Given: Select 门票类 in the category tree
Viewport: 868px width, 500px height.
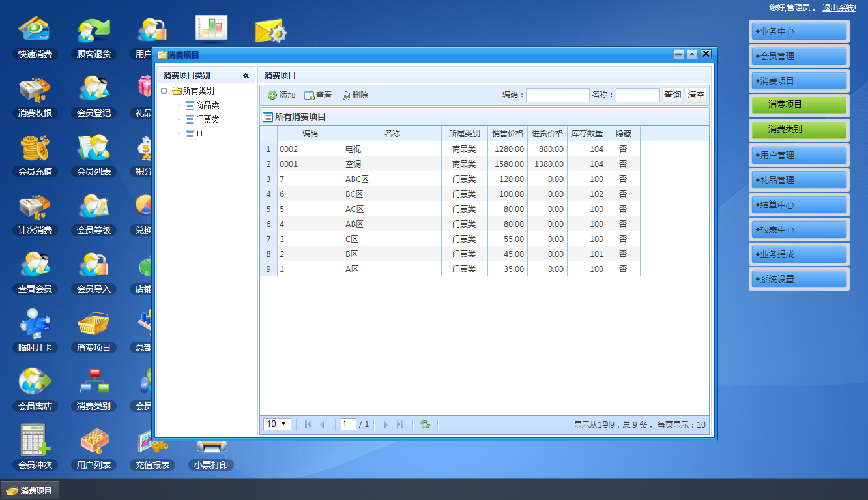Looking at the screenshot, I should click(x=207, y=119).
